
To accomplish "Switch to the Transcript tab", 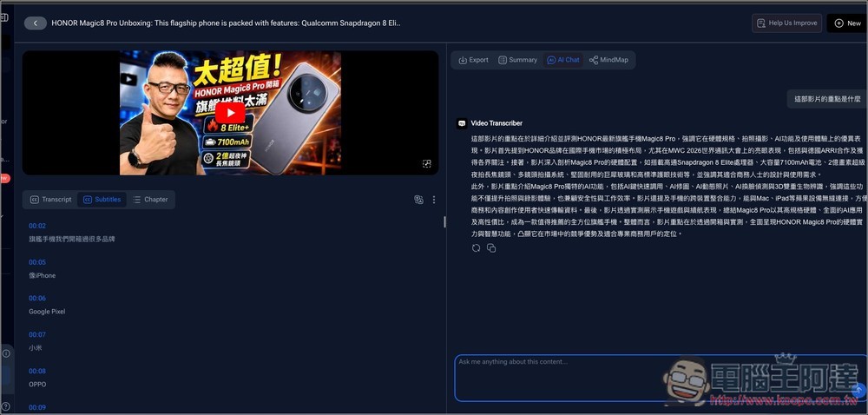I will 50,200.
